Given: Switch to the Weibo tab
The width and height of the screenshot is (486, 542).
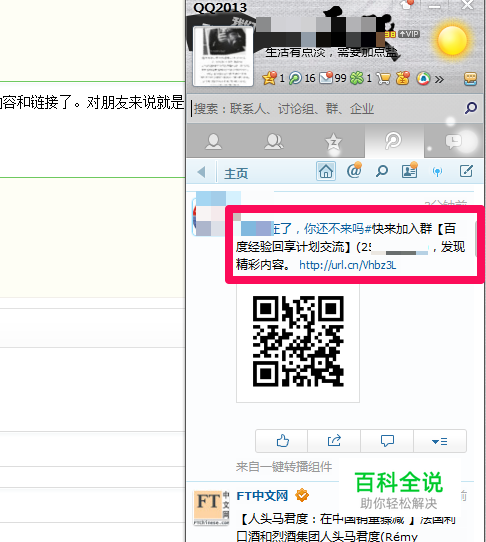Looking at the screenshot, I should tap(393, 141).
